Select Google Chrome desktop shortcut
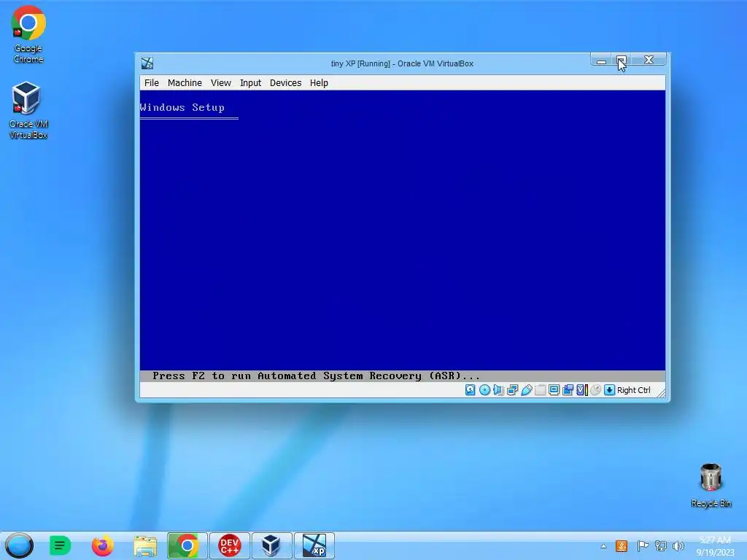 [x=28, y=35]
